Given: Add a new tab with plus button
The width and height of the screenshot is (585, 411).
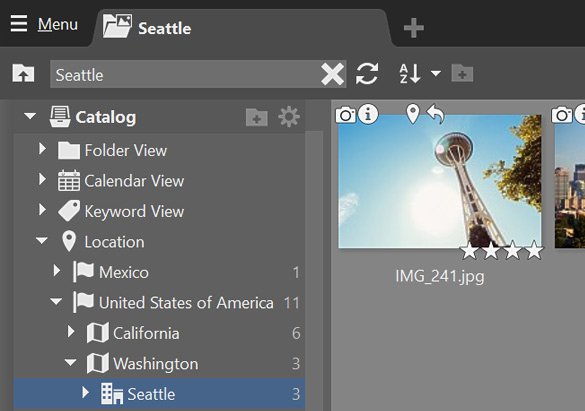Looking at the screenshot, I should [414, 28].
